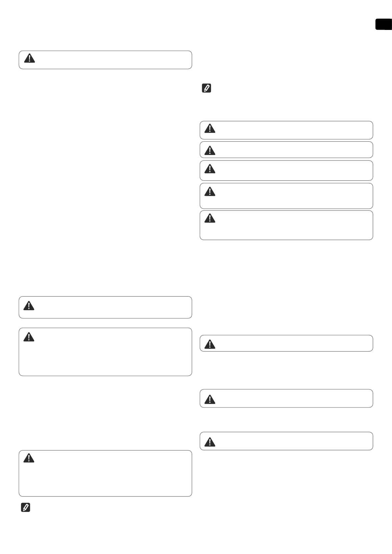Click the warning icon in the second-to-last right-column box
This screenshot has height=554, width=392.
210,399
